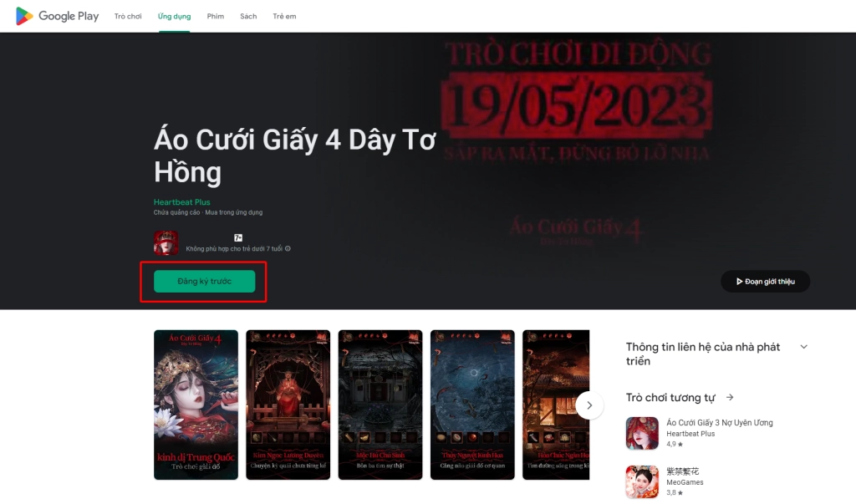Open Heartbeat Plus developer link
856x504 pixels.
pos(181,202)
